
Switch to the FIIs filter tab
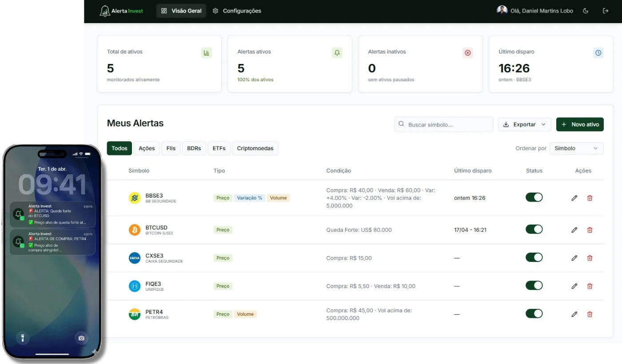click(x=171, y=148)
